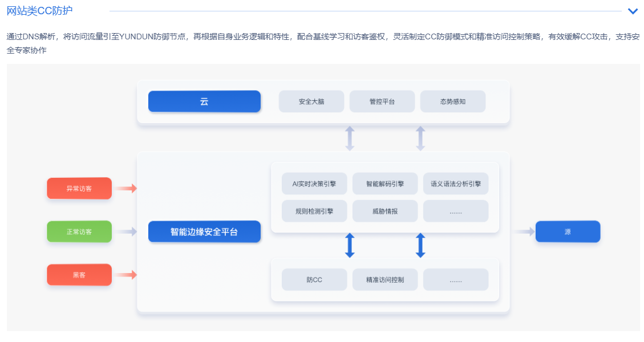Select the AI实时决策引擎 box

pyautogui.click(x=314, y=184)
